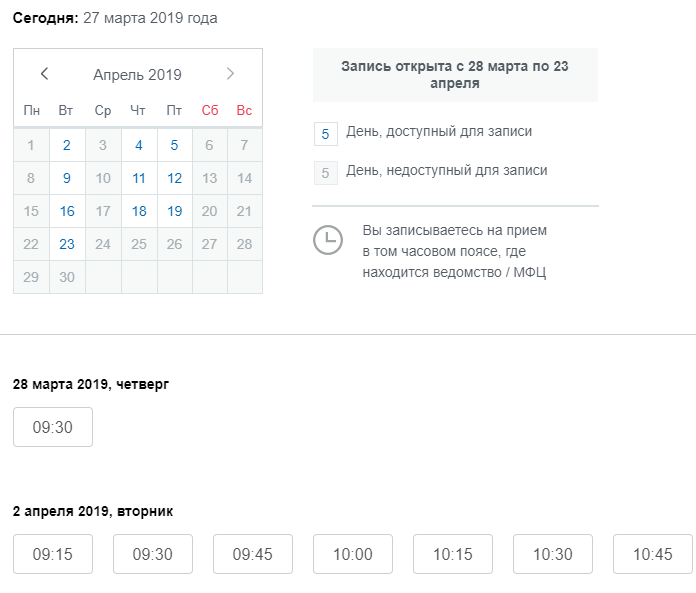Viewport: 696px width, 593px height.
Task: Choose 09:30 slot on 2 April
Action: click(153, 554)
